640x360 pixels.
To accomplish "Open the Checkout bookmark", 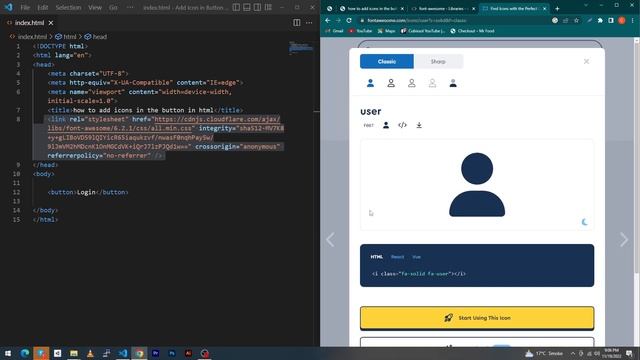I will [472, 31].
